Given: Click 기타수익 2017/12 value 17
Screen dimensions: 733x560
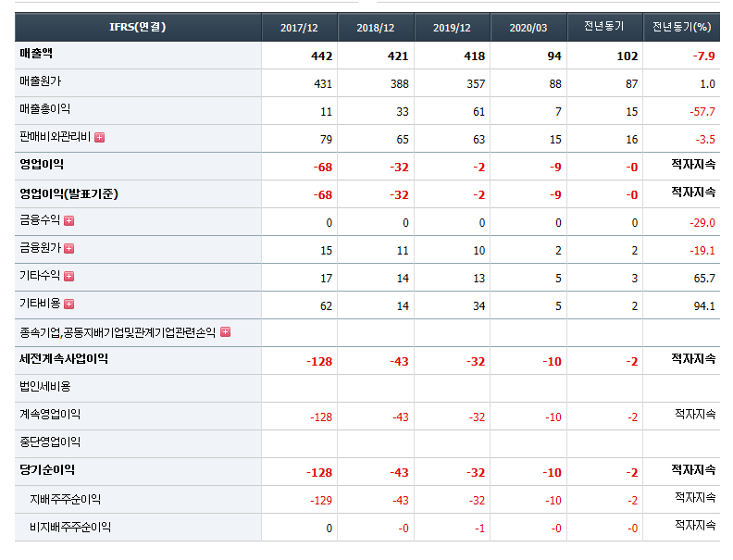Looking at the screenshot, I should coord(327,279).
